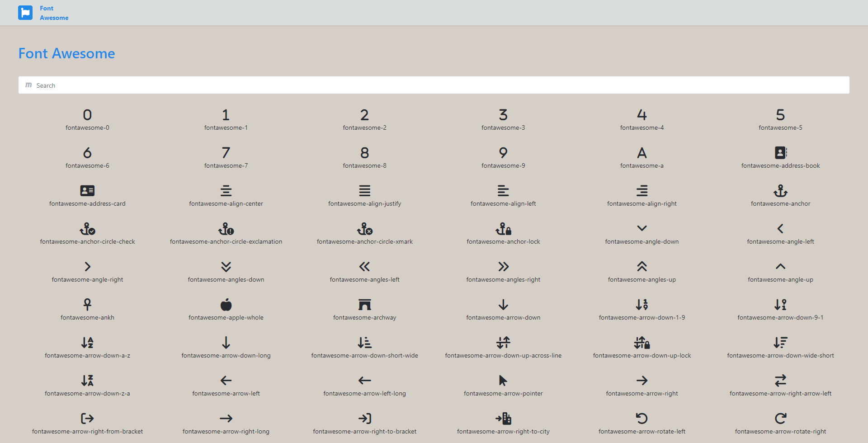Image resolution: width=868 pixels, height=443 pixels.
Task: Open the Font Awesome header link
Action: pos(54,13)
